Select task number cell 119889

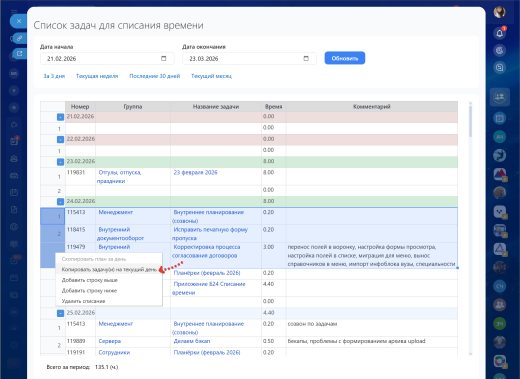click(x=80, y=342)
